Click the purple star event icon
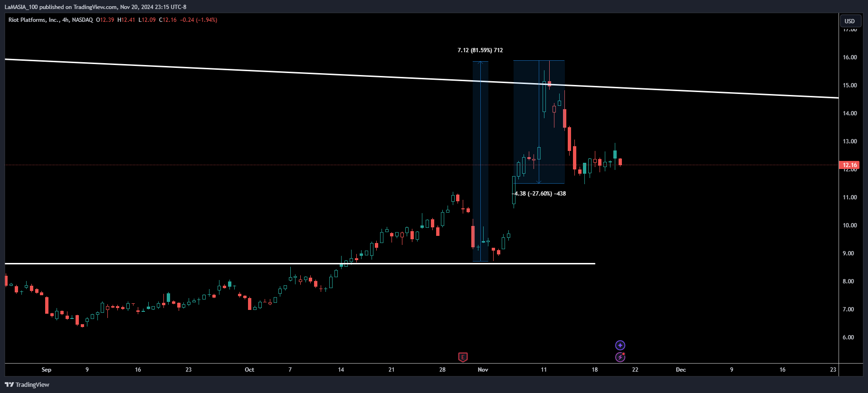868x393 pixels. [x=620, y=345]
